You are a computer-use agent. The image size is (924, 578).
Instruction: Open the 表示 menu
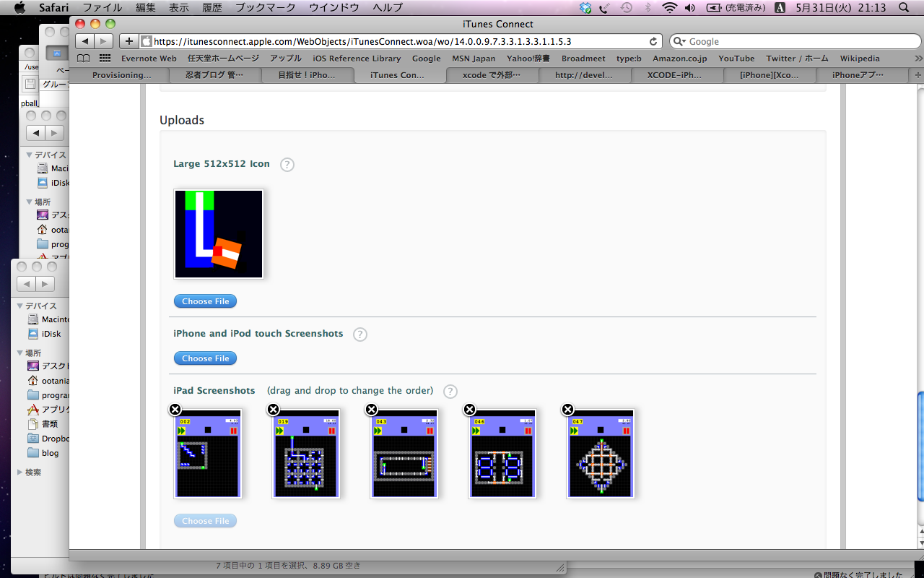tap(179, 8)
